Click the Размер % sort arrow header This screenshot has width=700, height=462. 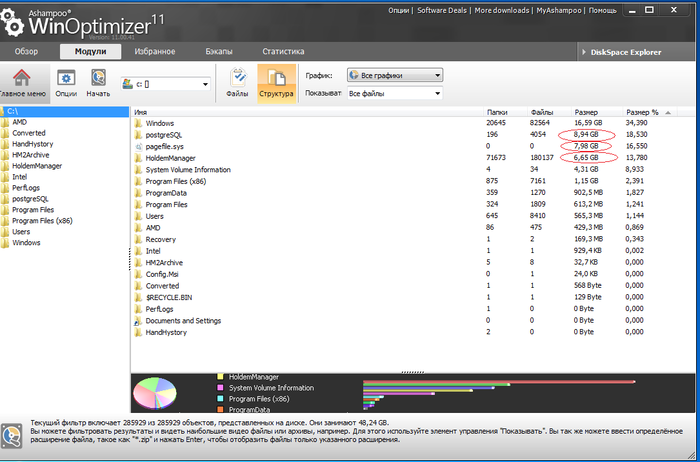pyautogui.click(x=668, y=112)
